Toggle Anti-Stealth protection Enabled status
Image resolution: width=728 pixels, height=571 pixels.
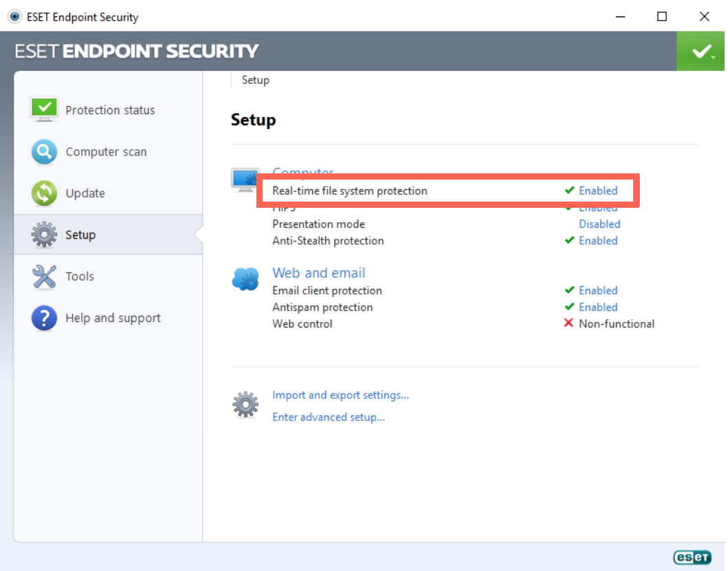pos(598,241)
